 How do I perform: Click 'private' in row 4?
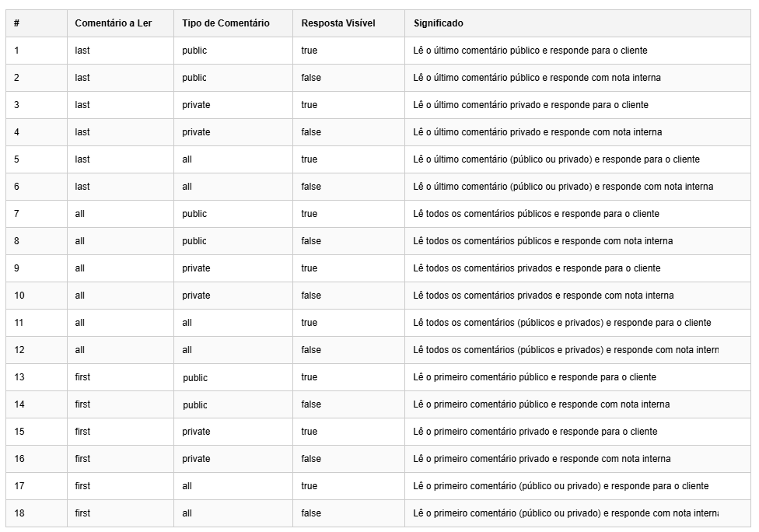[196, 132]
